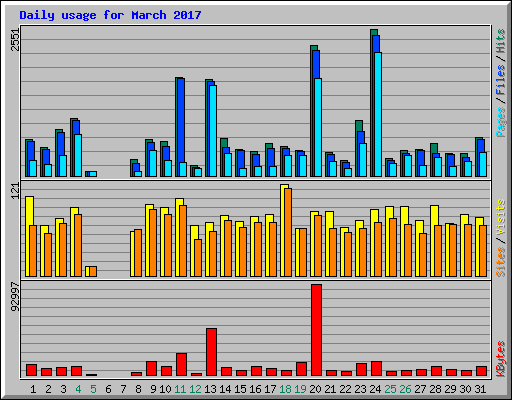Click the Visits legend label
The image size is (512, 400).
click(x=501, y=217)
